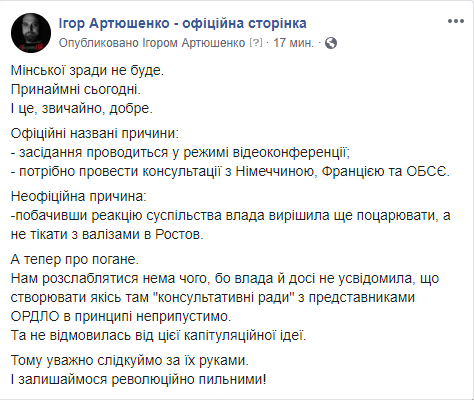The image size is (474, 400).
Task: Click the bullet about режимі відеоконференції
Action: tap(180, 153)
